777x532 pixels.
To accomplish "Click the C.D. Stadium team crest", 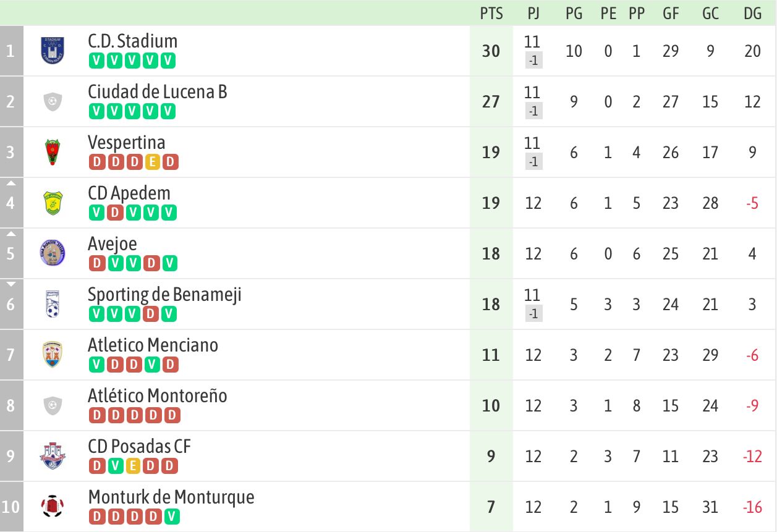I will click(x=53, y=51).
